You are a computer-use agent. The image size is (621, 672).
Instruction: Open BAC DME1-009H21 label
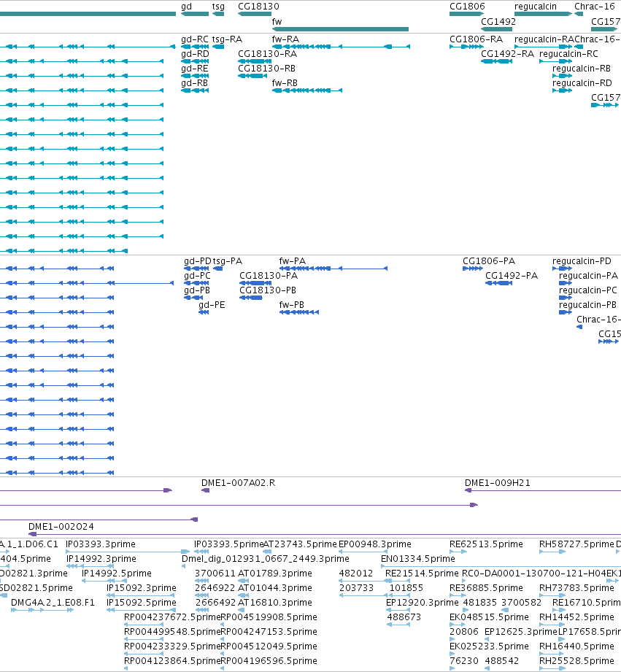coord(498,483)
